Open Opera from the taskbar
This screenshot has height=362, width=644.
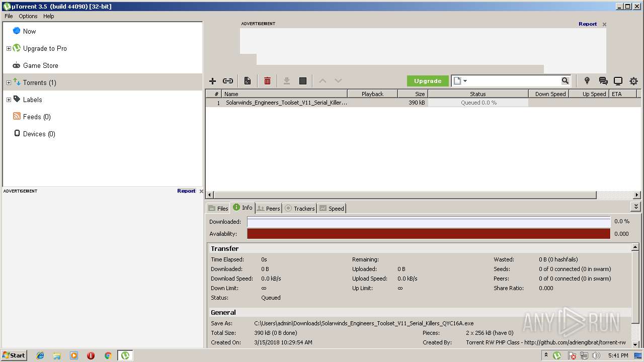click(91, 355)
